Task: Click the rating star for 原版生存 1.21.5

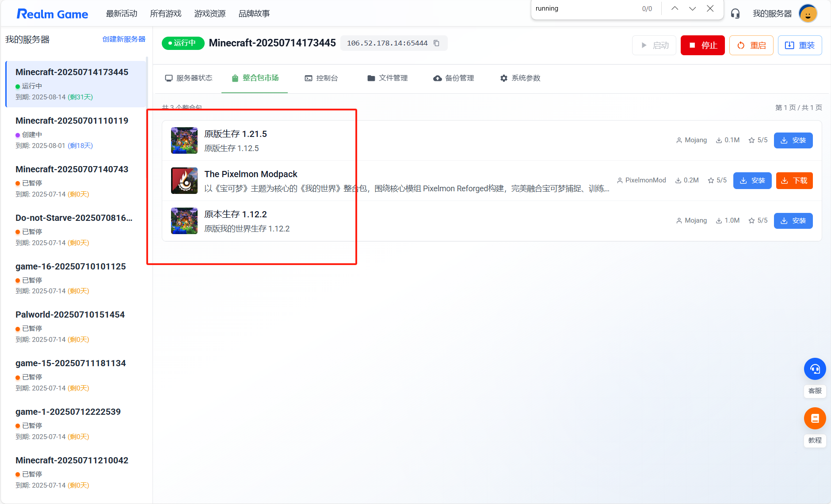Action: click(751, 140)
